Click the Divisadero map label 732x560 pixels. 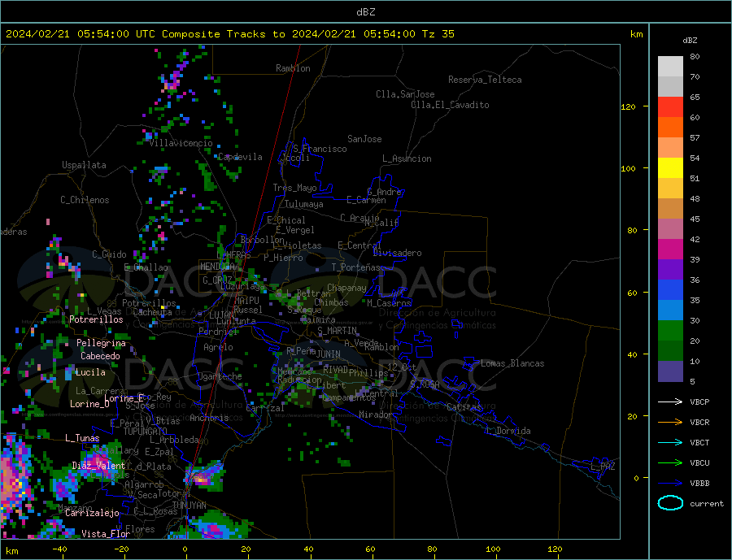(x=397, y=253)
